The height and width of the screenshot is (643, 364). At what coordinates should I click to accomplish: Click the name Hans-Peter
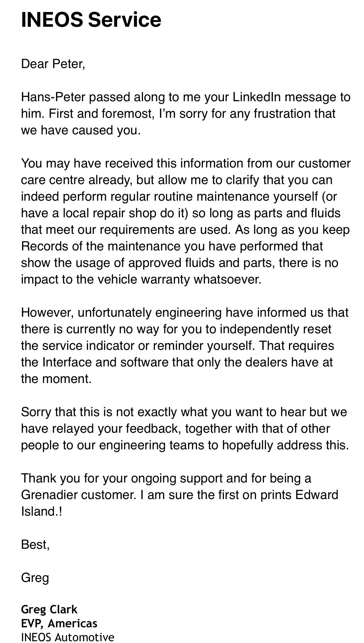point(53,97)
